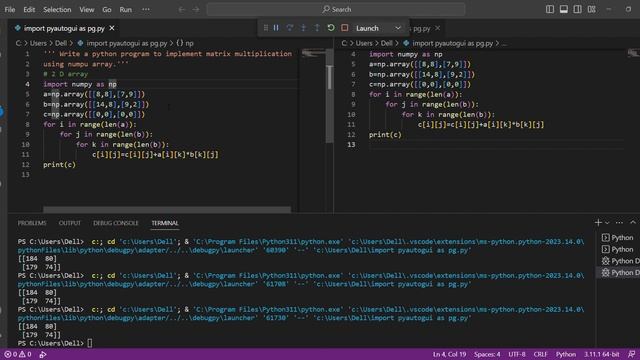The height and width of the screenshot is (360, 640).
Task: Open the File menu
Action: click(10, 9)
